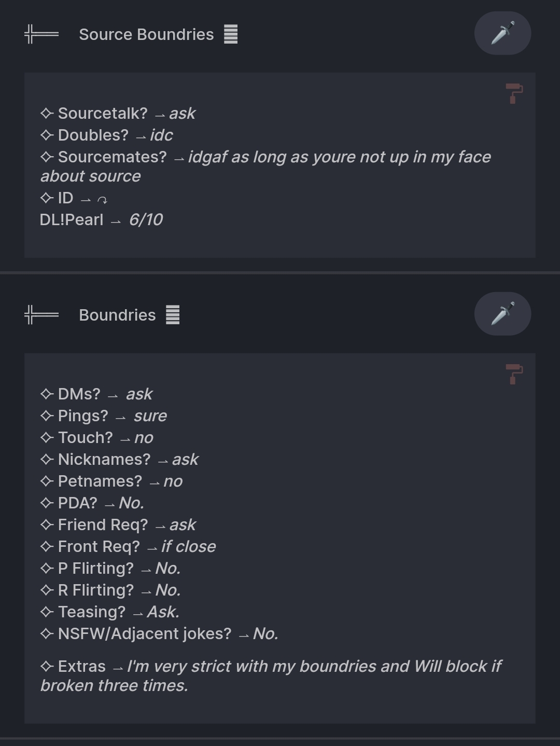560x746 pixels.
Task: Click the diamond bullet before Pings?
Action: coord(47,416)
